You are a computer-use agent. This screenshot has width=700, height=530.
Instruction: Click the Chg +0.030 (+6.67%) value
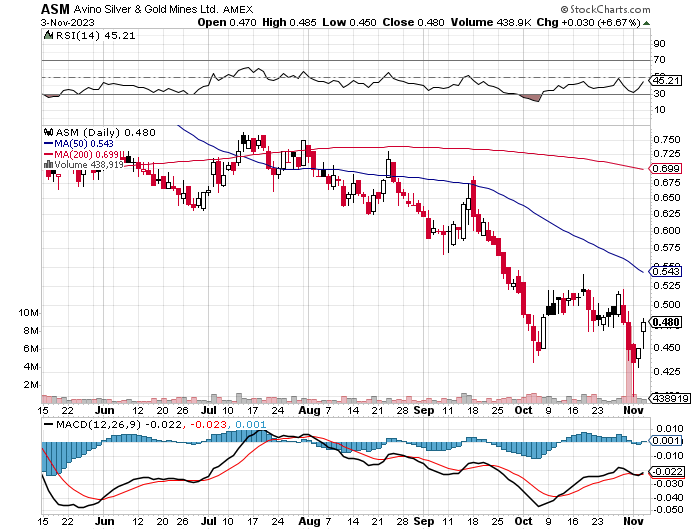(x=588, y=22)
